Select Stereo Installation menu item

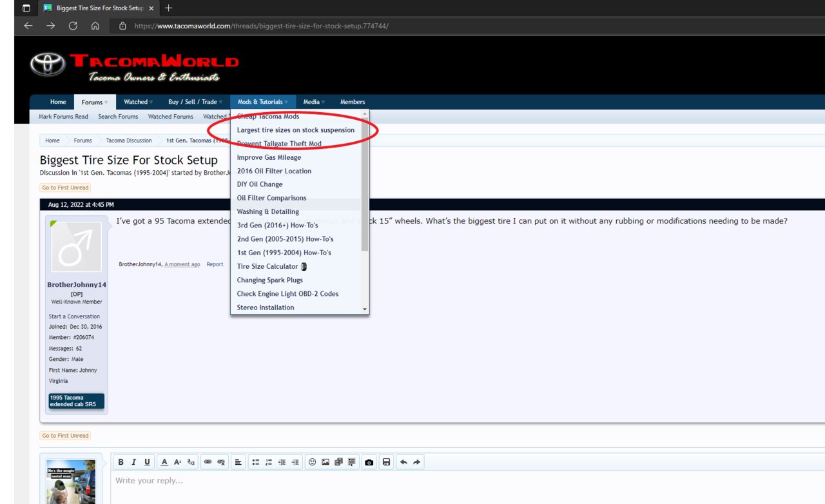[x=266, y=307]
